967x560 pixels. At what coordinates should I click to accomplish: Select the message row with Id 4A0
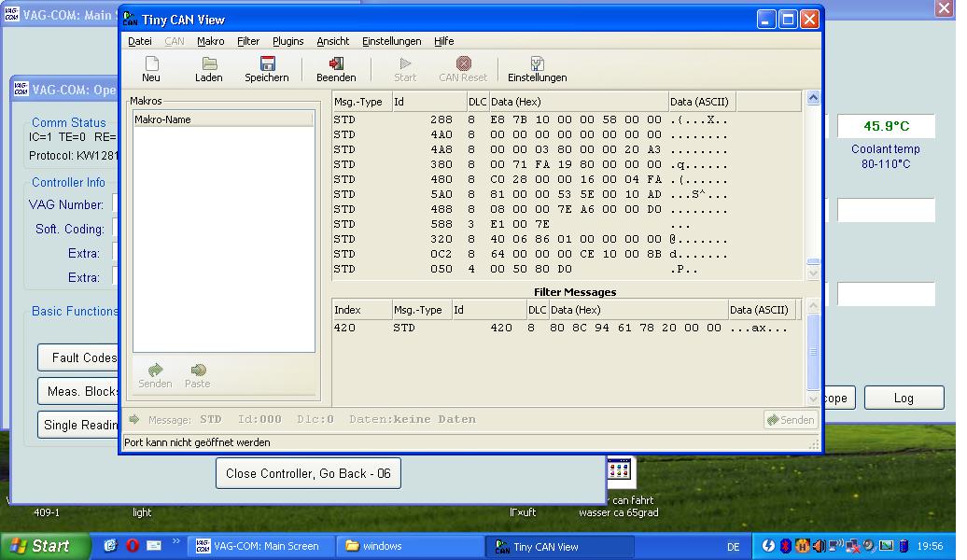coord(567,134)
